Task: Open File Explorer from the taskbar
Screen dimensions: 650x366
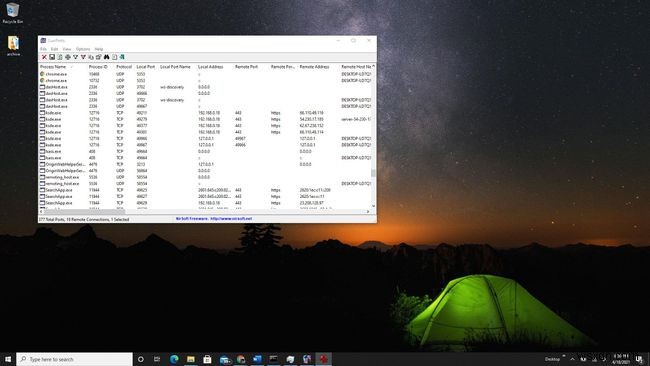Action: point(191,359)
